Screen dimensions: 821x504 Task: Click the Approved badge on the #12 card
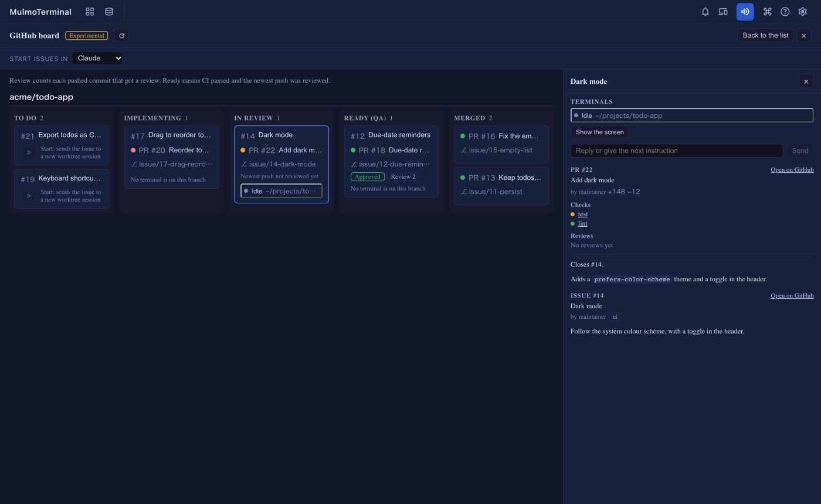(x=368, y=177)
